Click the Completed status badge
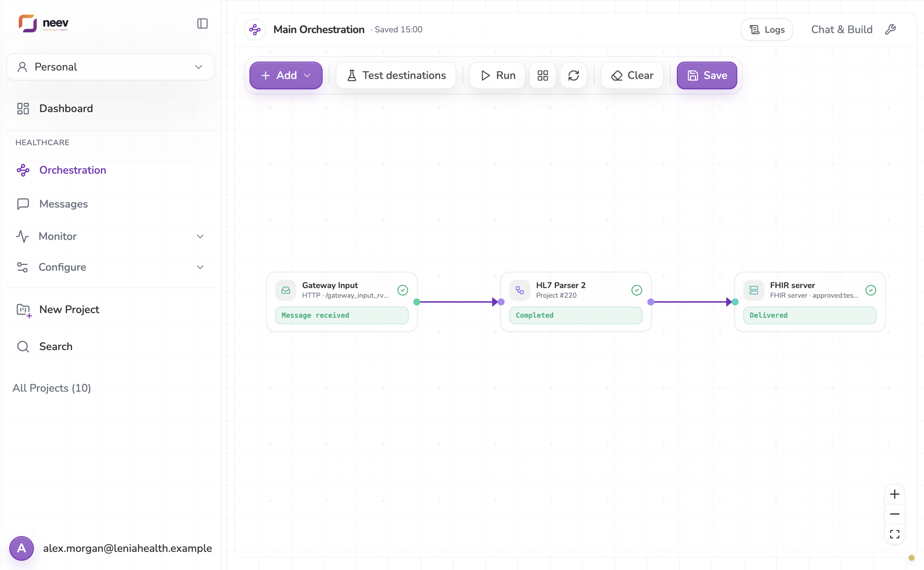The height and width of the screenshot is (570, 924). pyautogui.click(x=576, y=315)
